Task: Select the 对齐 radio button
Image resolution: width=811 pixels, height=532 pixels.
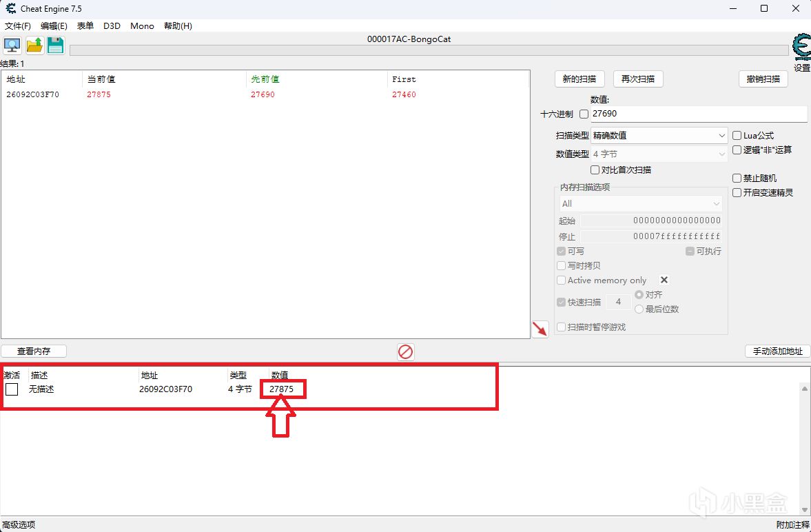Action: (x=639, y=294)
